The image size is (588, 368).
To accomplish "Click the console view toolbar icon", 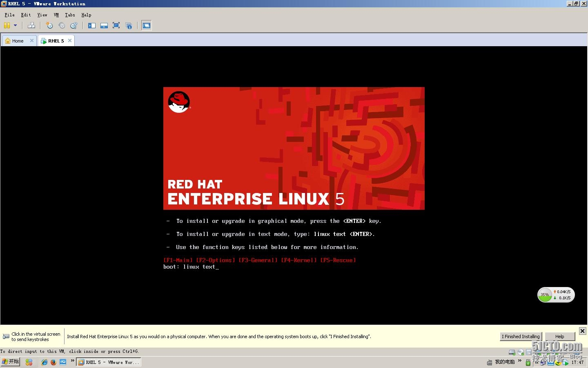I will pyautogui.click(x=147, y=25).
